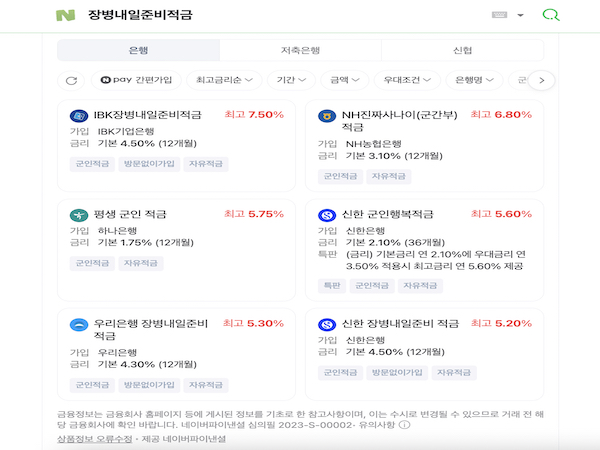Click 가입 우리은행 text
The image size is (600, 450).
pyautogui.click(x=103, y=352)
